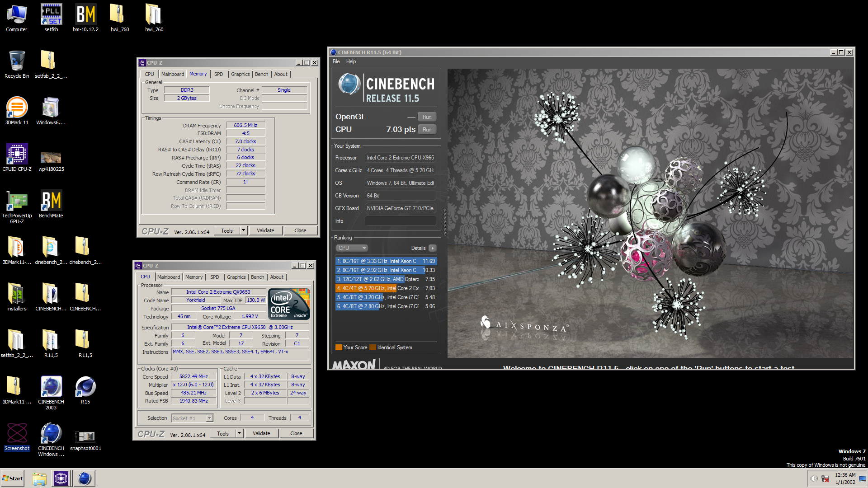This screenshot has width=868, height=488.
Task: Switch to the Mainboard tab in the upper CPU-Z window
Action: click(173, 74)
